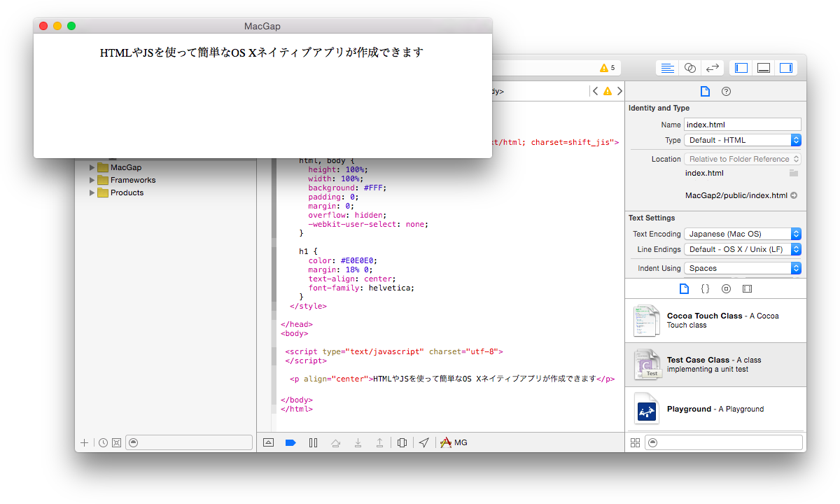Show the Quick Help inspector tab
The image size is (840, 504).
point(726,91)
